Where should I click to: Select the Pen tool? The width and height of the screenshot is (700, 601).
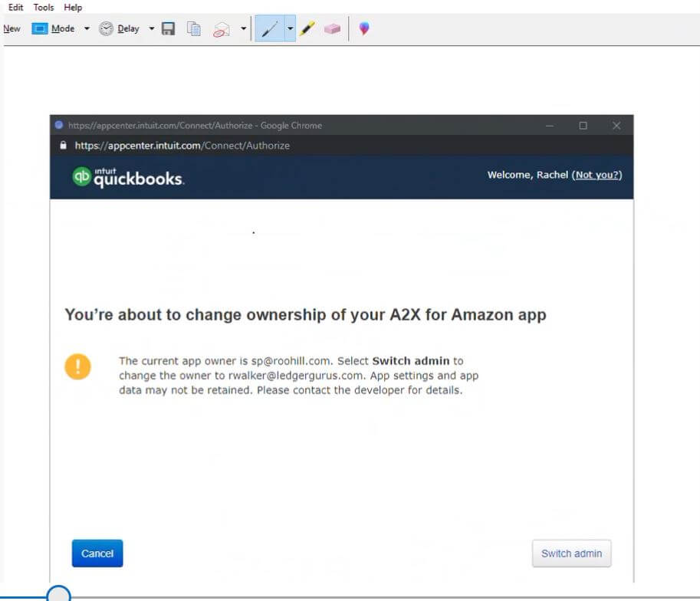point(270,28)
